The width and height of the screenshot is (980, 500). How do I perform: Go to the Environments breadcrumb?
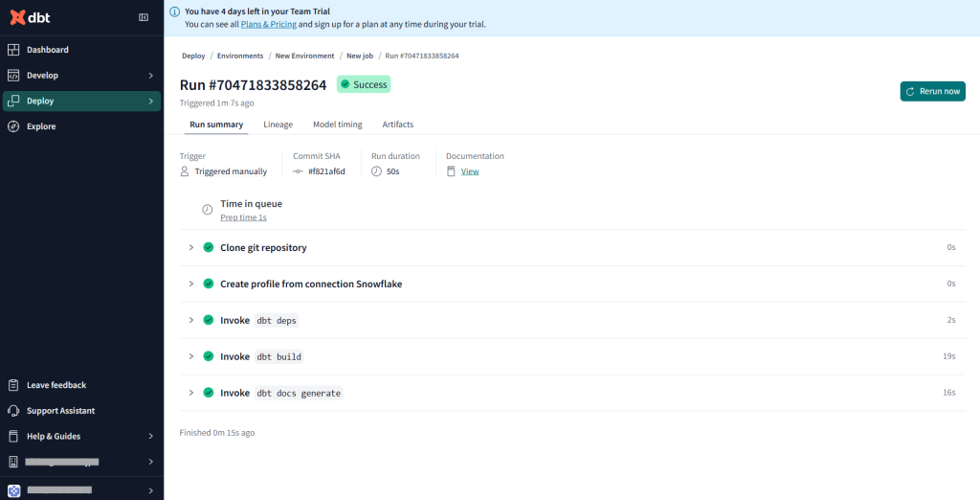(240, 56)
